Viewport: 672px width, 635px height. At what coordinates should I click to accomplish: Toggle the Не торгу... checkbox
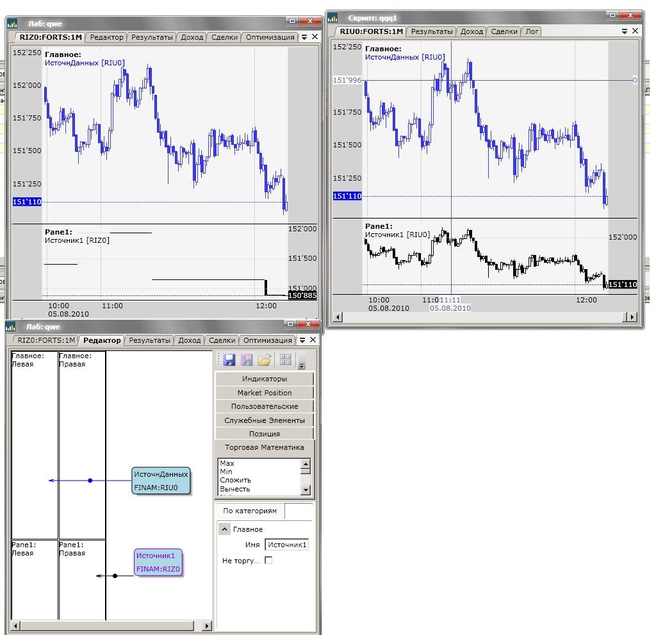point(268,560)
